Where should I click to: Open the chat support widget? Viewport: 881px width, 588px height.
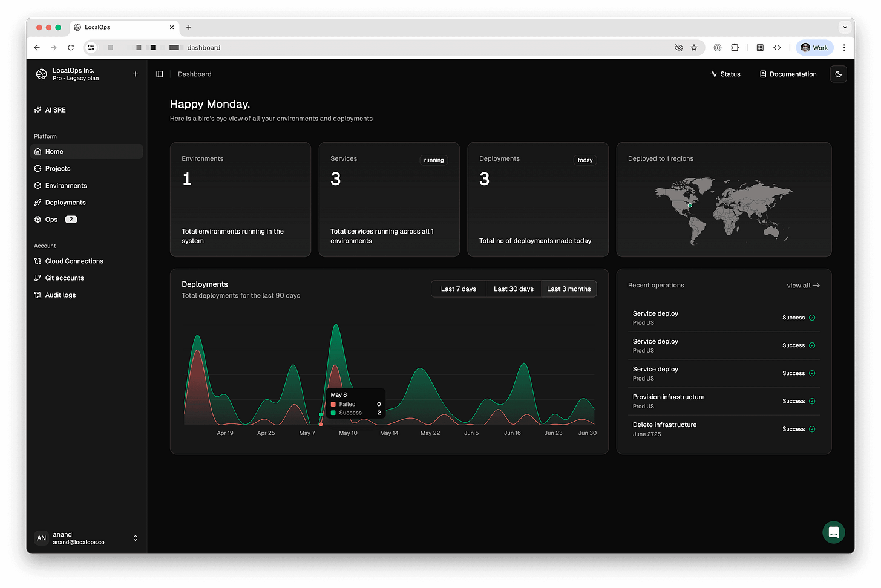click(833, 532)
